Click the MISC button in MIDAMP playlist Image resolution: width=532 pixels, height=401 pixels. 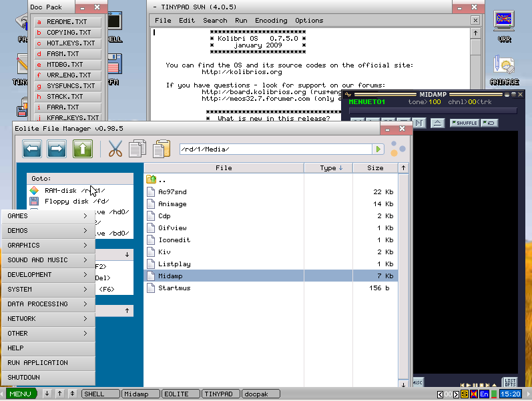(418, 382)
